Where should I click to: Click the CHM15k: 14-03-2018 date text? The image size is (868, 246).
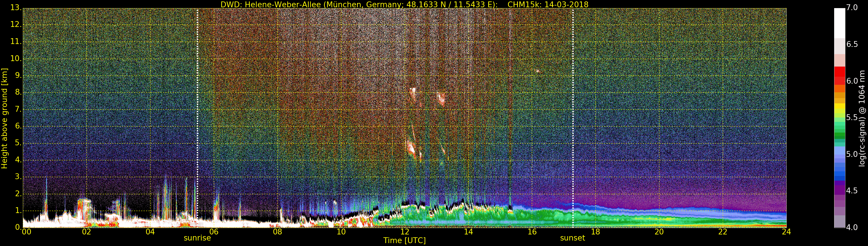tap(548, 4)
